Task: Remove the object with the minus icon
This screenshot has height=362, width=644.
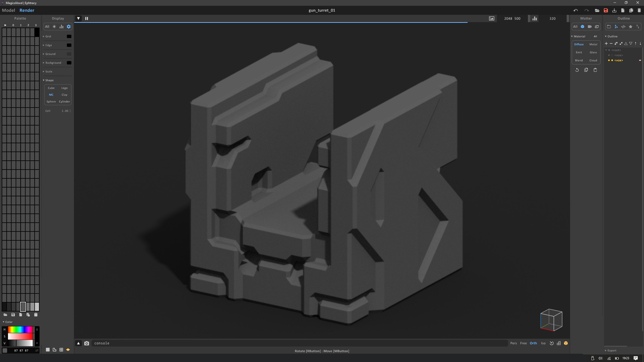Action: pos(611,43)
